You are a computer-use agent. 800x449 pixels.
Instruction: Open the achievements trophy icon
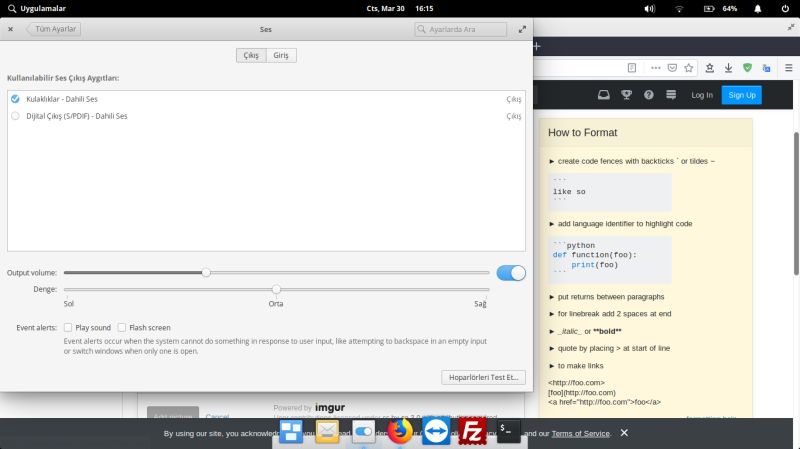(627, 95)
